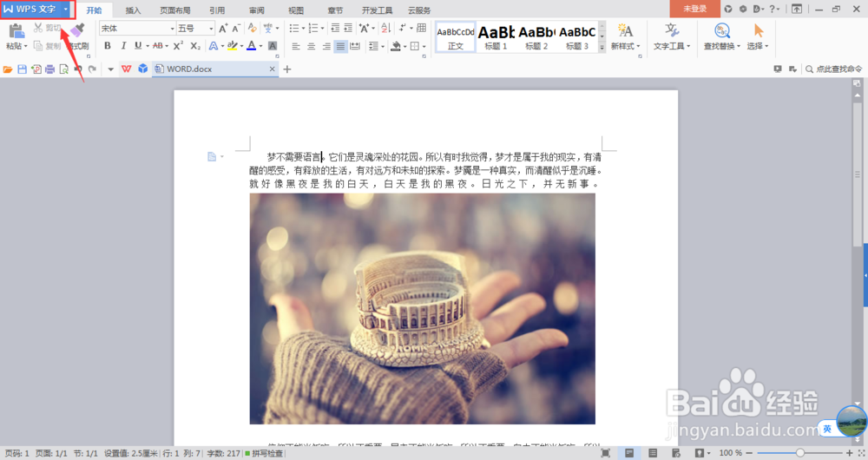
Task: Open the 云服务 tab
Action: tap(419, 10)
